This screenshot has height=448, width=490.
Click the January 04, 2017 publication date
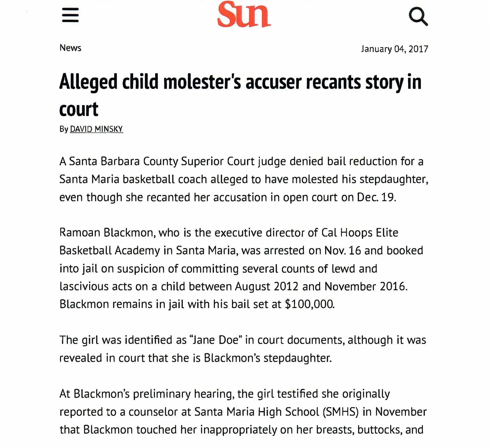[394, 49]
